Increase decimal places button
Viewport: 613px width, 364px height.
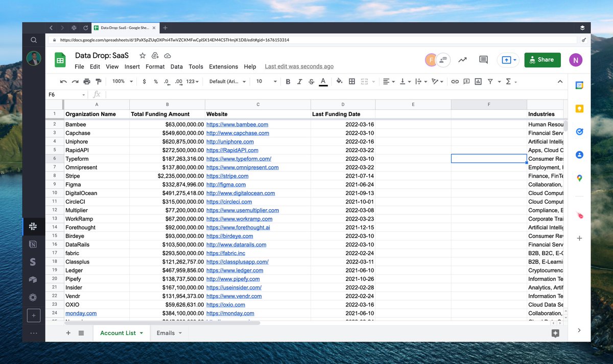coord(178,82)
